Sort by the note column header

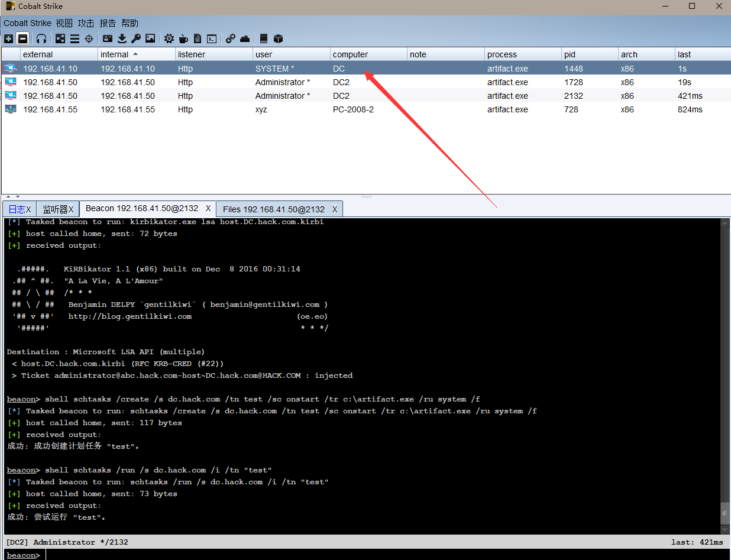[446, 54]
